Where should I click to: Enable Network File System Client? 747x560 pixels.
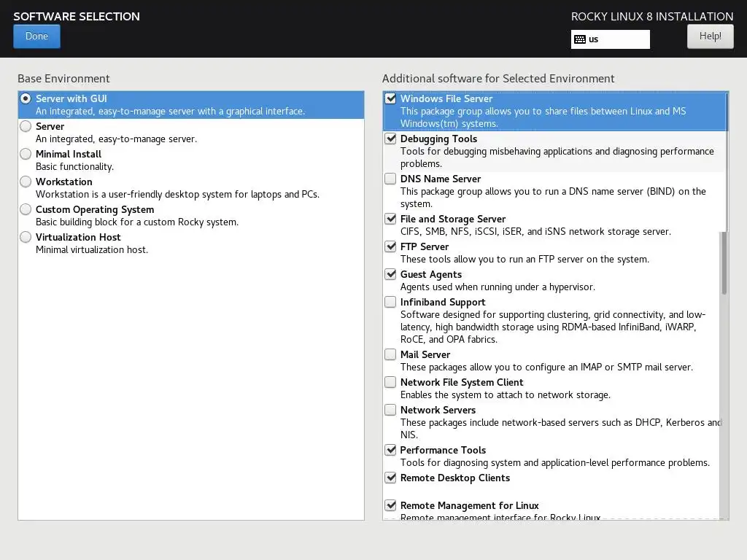[390, 382]
